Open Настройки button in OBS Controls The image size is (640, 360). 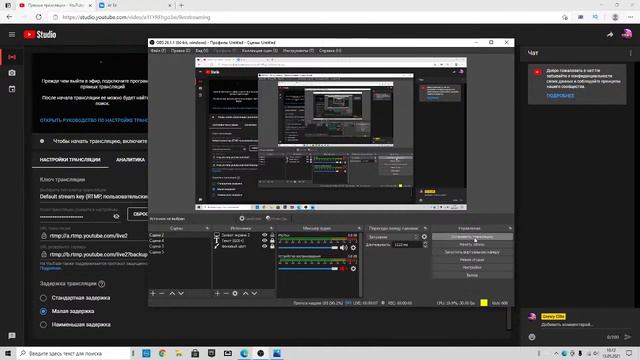click(x=472, y=267)
